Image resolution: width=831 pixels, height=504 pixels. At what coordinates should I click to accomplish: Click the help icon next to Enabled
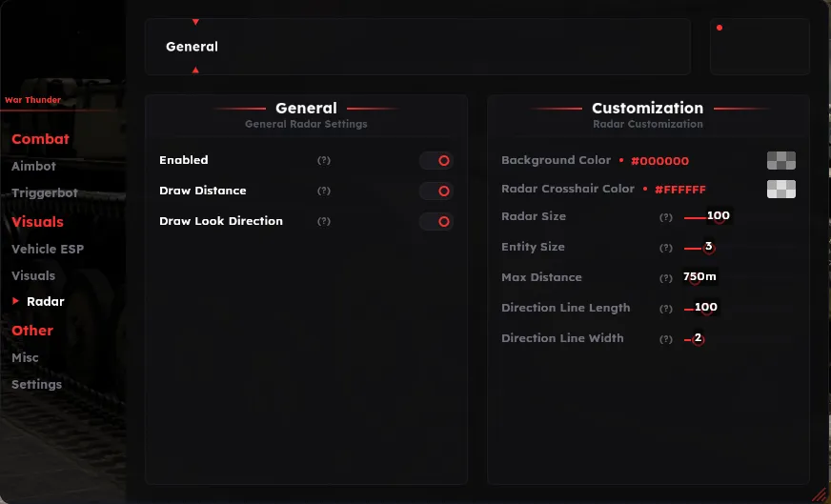[x=324, y=161]
